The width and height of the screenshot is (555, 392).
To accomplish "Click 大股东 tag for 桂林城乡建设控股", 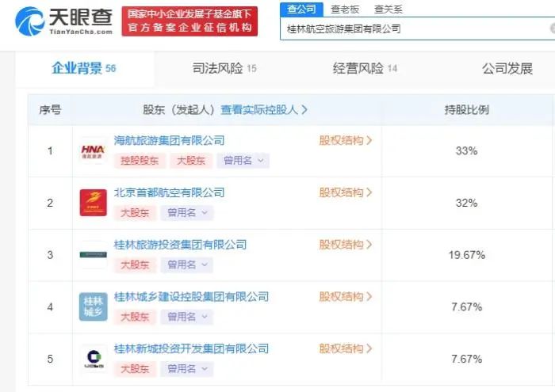I will [135, 317].
